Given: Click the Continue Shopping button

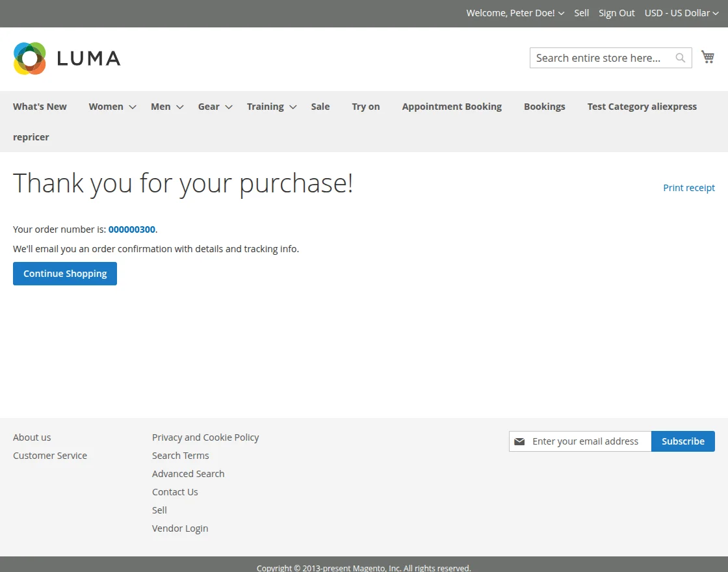Looking at the screenshot, I should pos(64,273).
